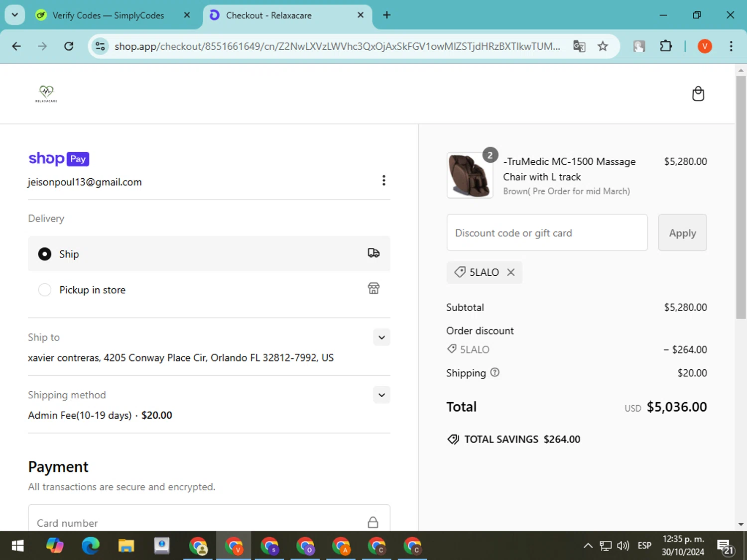Click the Discount code or gift card field
Screen dimensions: 747x560
pyautogui.click(x=547, y=233)
